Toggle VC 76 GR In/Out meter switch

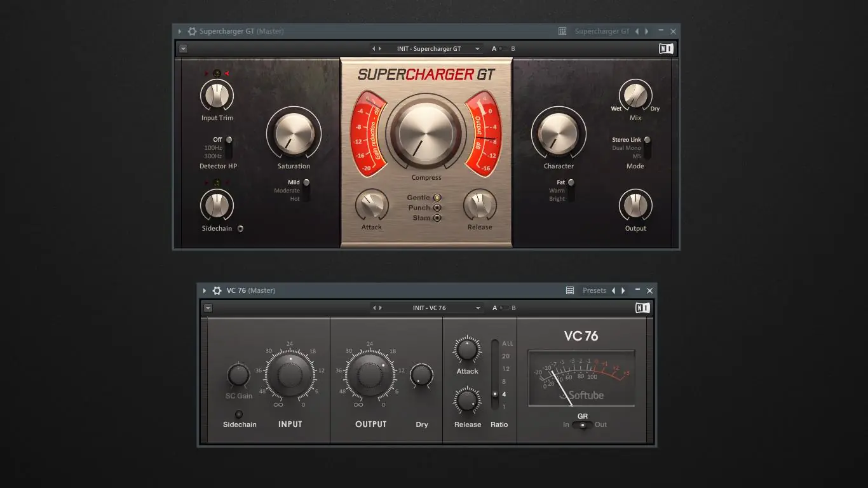point(582,424)
